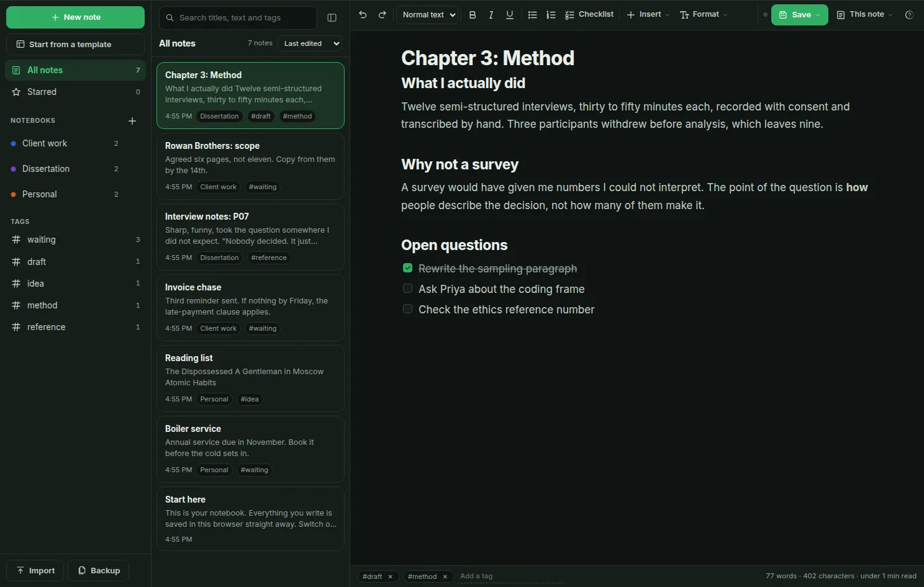Open the Invoice chase note
The image size is (924, 587).
[x=250, y=308]
